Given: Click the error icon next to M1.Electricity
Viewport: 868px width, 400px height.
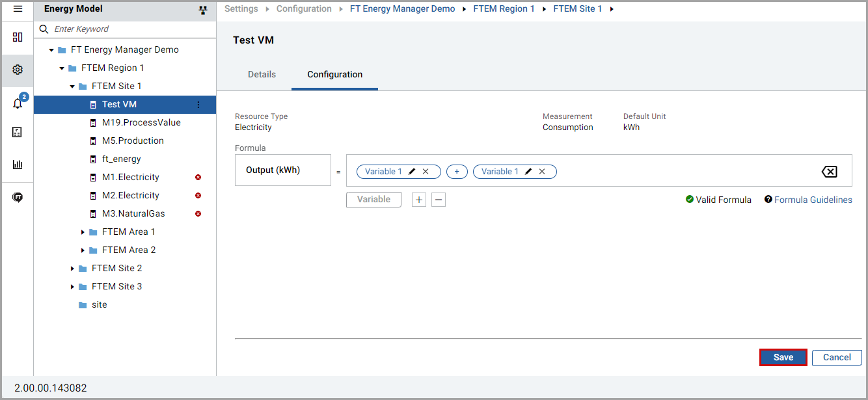Looking at the screenshot, I should coord(198,177).
